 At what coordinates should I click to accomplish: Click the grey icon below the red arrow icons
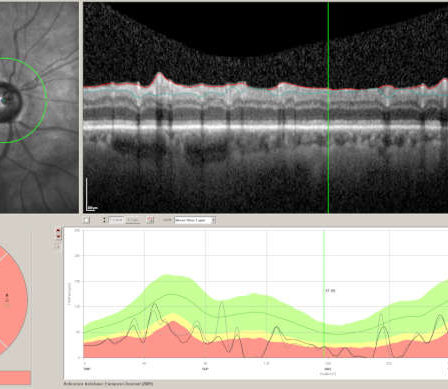click(x=58, y=246)
